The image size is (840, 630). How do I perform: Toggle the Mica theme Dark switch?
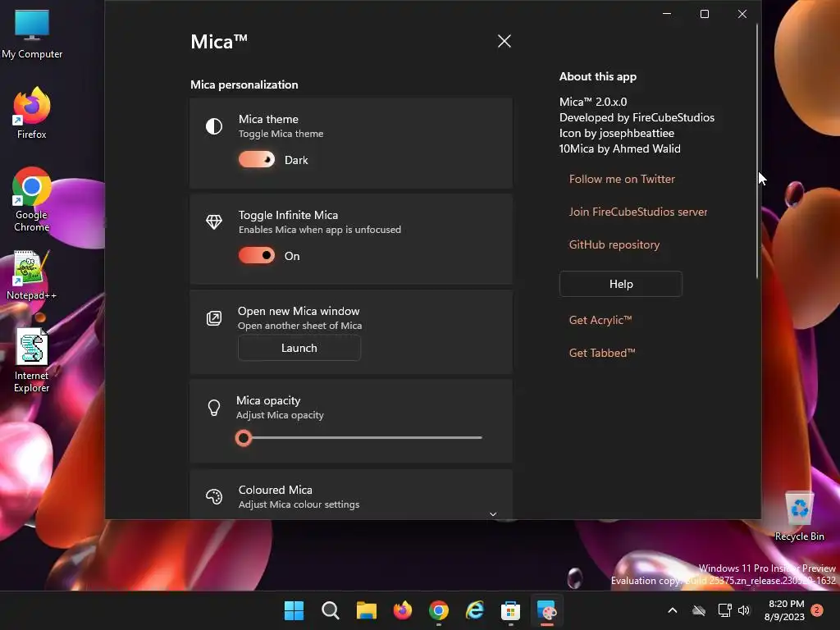[x=257, y=160]
